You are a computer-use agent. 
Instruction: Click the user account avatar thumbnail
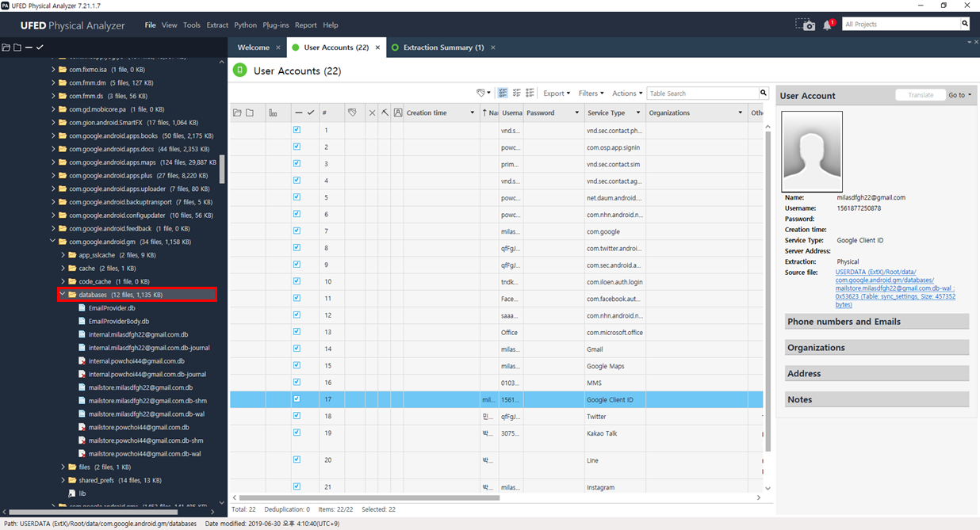[x=812, y=151]
